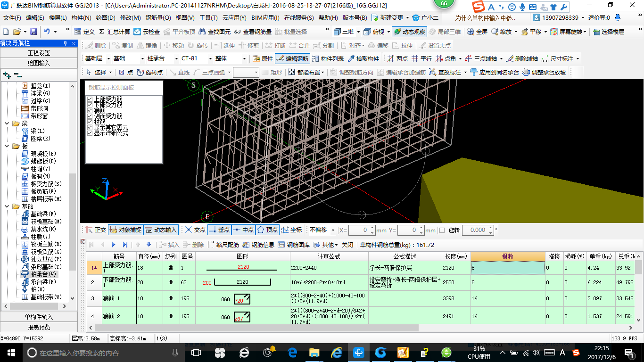Toggle 箍筋 display checkbox

click(90, 110)
